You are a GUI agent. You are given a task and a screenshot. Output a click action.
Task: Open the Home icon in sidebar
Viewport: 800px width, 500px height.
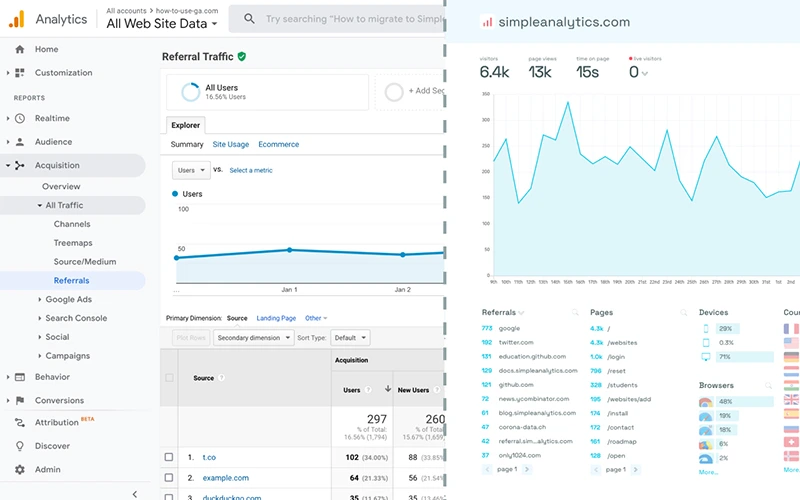(19, 49)
